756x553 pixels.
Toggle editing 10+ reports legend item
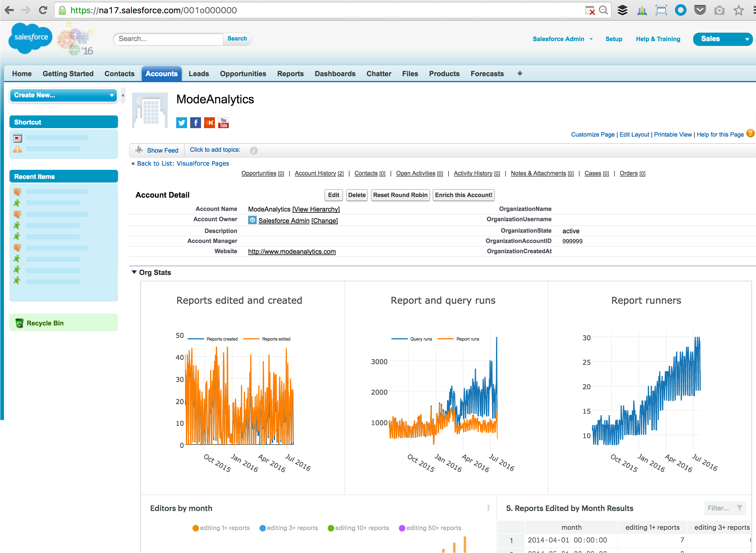[358, 528]
